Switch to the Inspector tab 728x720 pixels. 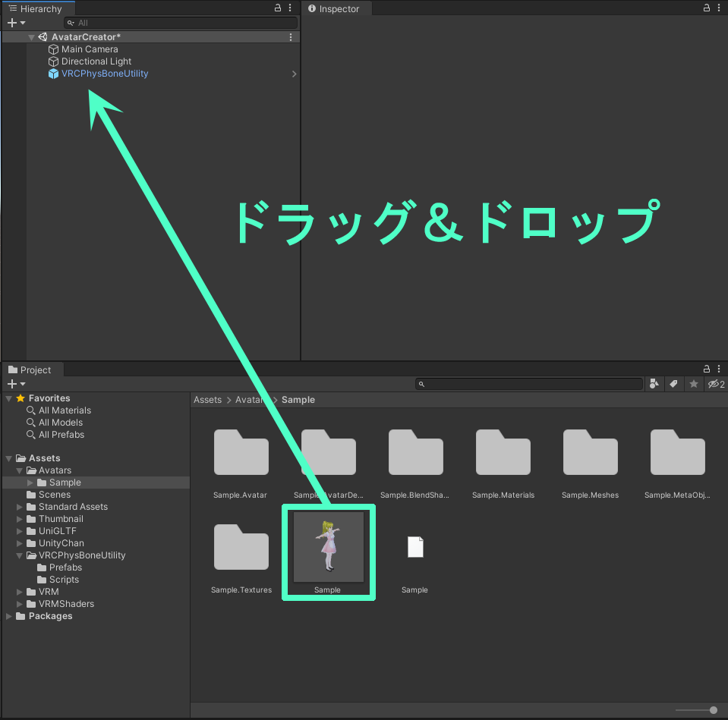(336, 8)
